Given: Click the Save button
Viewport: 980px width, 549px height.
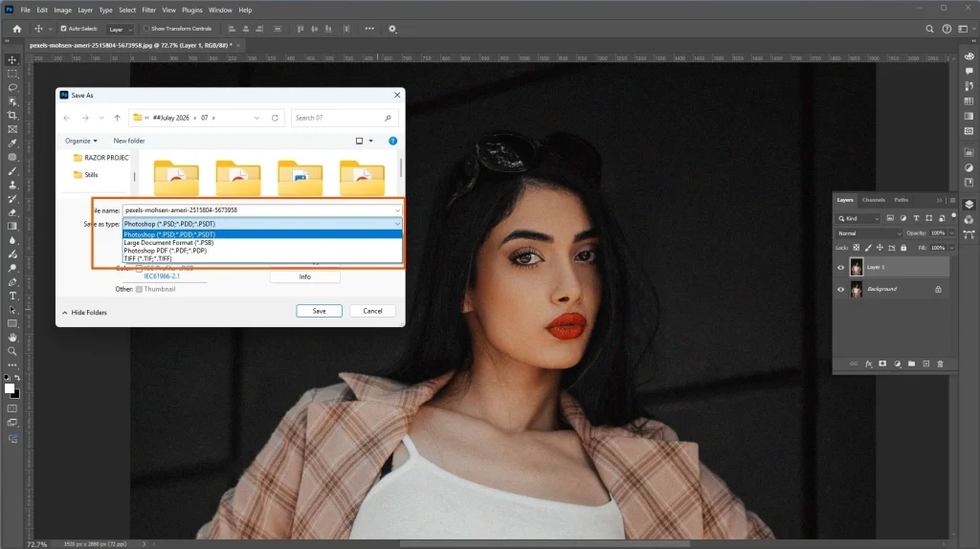Looking at the screenshot, I should (x=319, y=311).
